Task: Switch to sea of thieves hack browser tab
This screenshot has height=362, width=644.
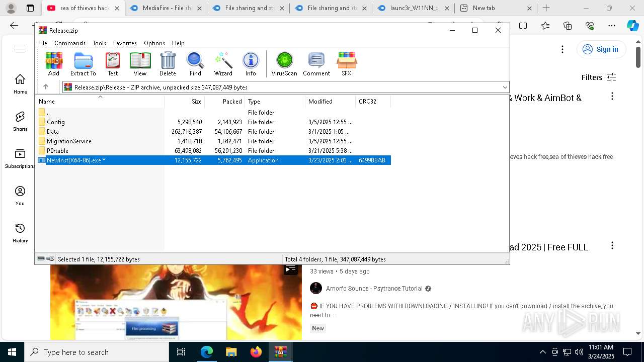Action: click(x=83, y=8)
